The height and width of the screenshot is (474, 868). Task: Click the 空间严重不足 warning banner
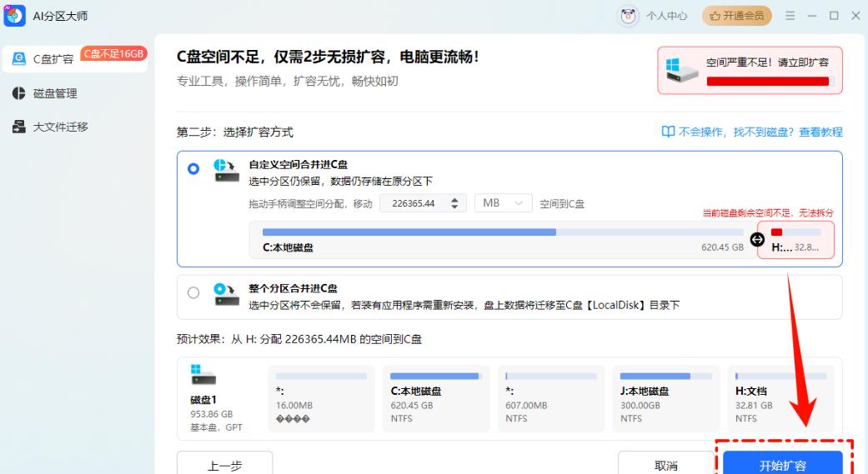tap(750, 70)
